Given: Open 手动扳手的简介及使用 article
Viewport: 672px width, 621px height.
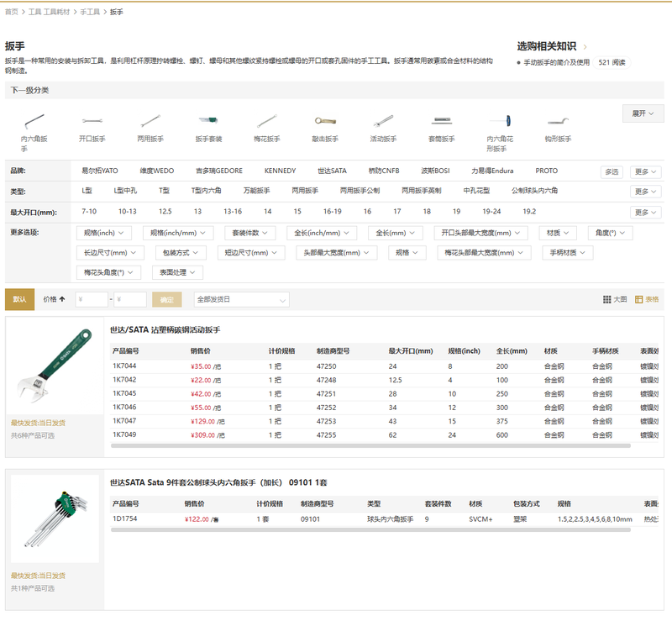Looking at the screenshot, I should click(556, 63).
